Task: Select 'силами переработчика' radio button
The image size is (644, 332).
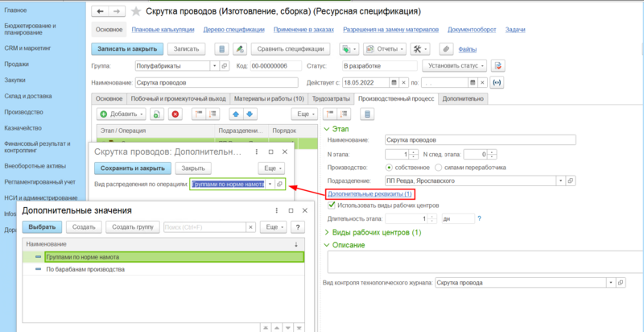Action: pos(438,168)
